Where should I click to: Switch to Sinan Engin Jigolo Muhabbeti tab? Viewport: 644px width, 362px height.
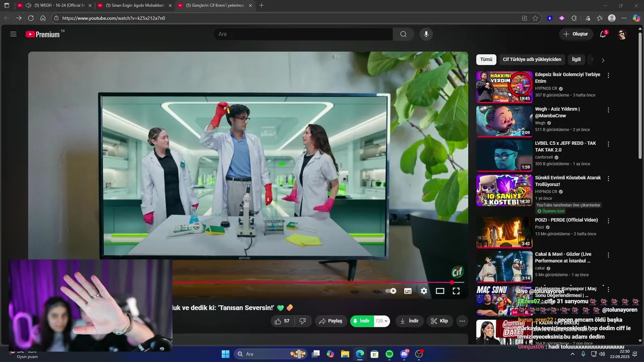click(x=134, y=6)
